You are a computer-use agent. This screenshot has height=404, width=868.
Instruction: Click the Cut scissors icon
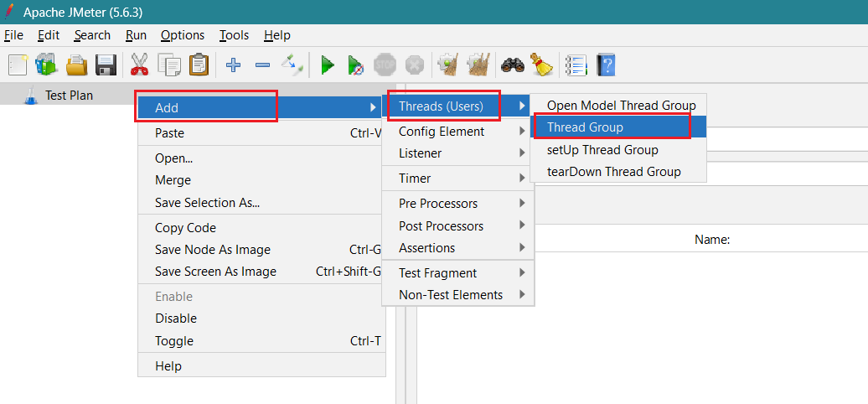[139, 65]
